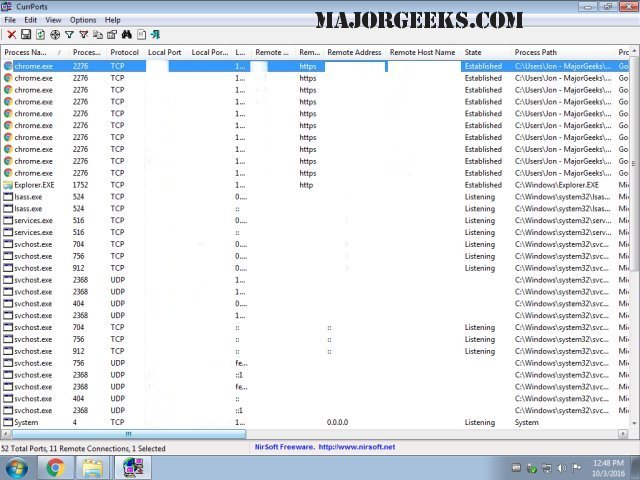Open the File menu
The width and height of the screenshot is (640, 480).
pyautogui.click(x=10, y=20)
